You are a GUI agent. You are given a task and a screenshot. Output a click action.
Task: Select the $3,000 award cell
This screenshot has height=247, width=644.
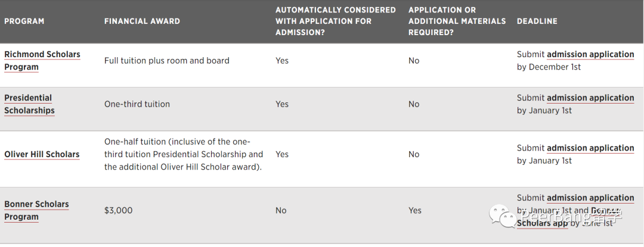[118, 211]
